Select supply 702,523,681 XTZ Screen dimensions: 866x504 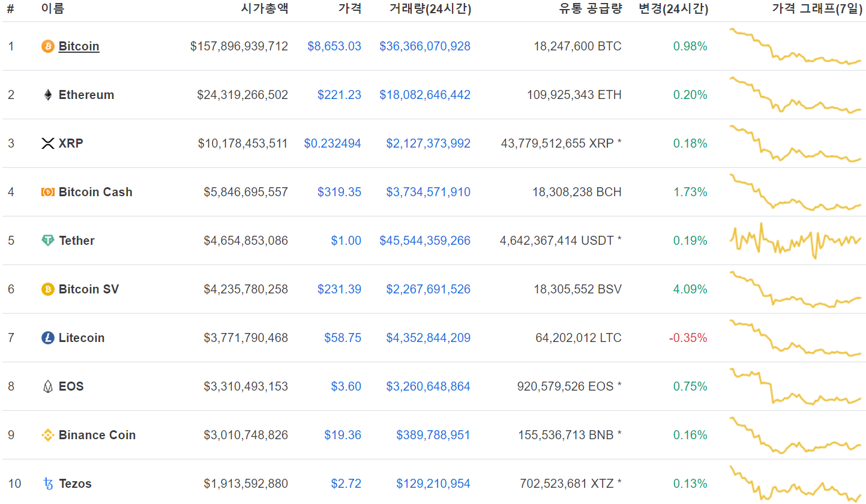[571, 484]
